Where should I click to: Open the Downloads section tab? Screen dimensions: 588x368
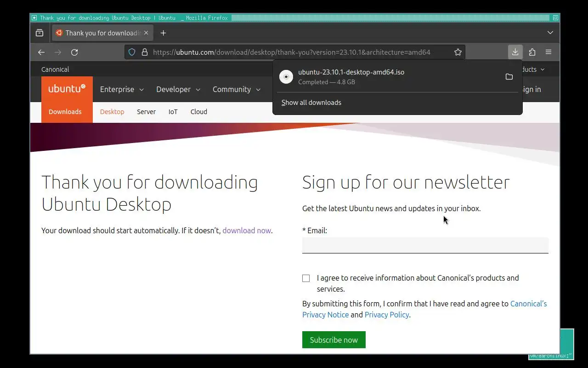[x=65, y=112]
